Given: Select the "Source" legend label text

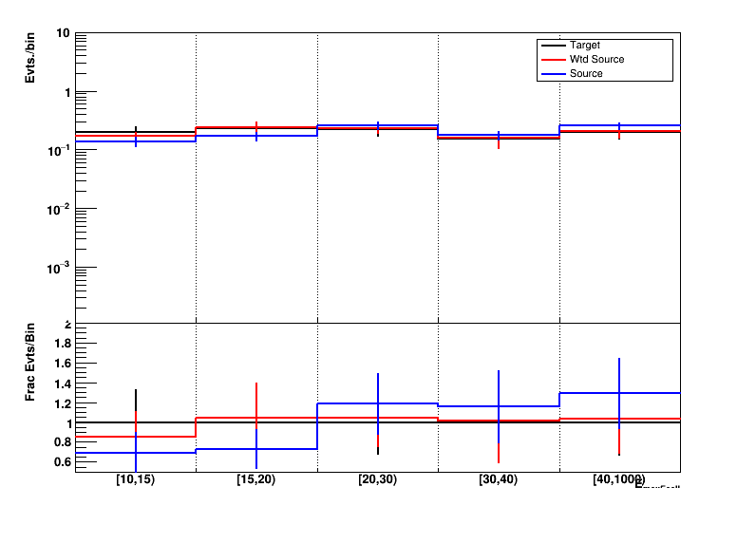Looking at the screenshot, I should (586, 74).
